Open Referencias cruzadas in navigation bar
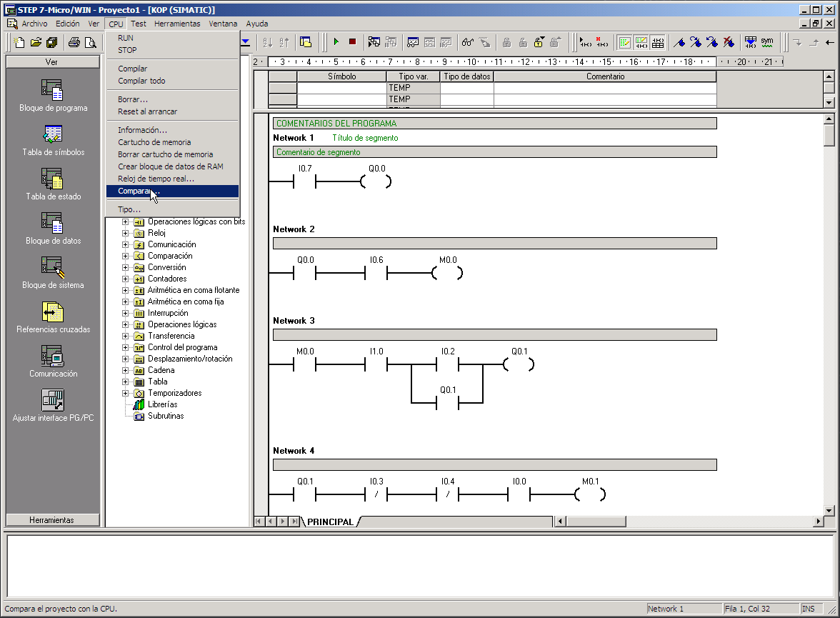 pyautogui.click(x=53, y=317)
